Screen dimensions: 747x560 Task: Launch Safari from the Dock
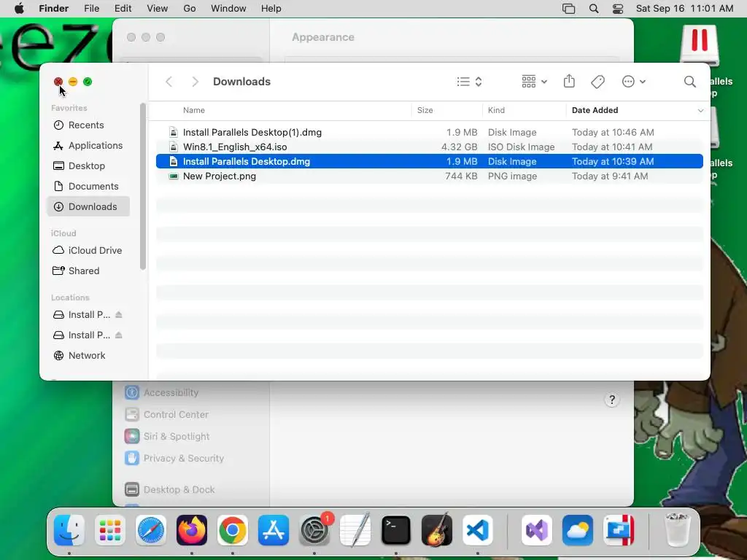[151, 530]
